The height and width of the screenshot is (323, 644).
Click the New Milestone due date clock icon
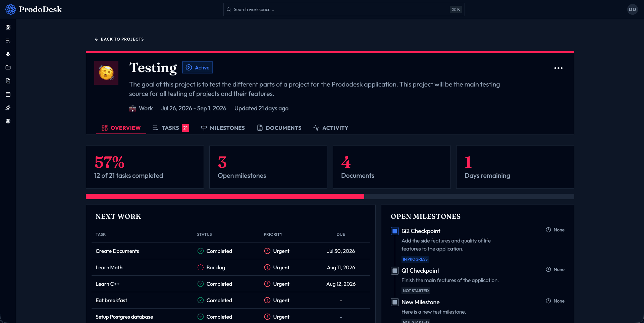548,301
